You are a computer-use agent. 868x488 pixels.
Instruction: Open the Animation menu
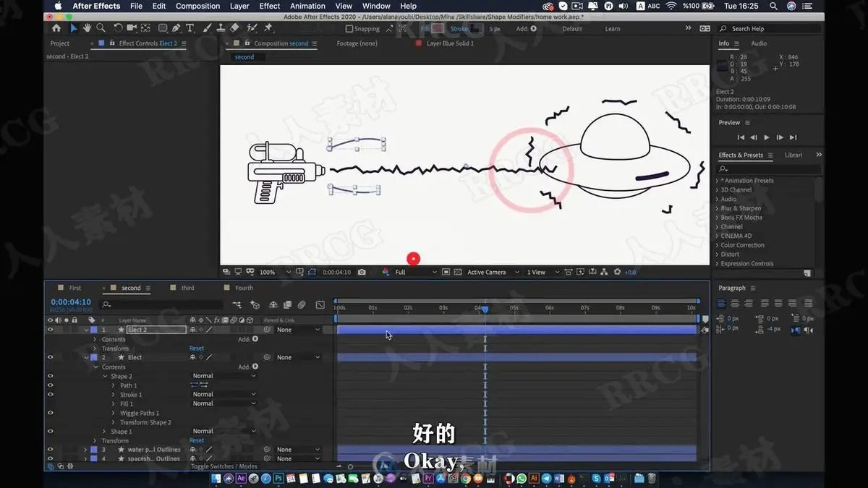coord(308,6)
